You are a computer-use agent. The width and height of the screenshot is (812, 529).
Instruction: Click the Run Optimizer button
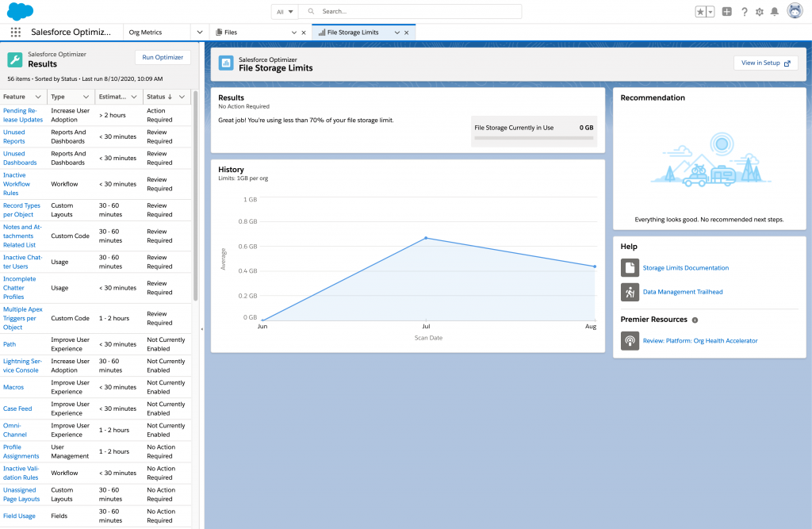(x=163, y=58)
